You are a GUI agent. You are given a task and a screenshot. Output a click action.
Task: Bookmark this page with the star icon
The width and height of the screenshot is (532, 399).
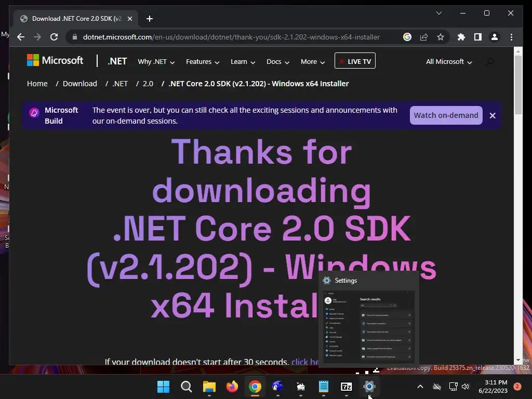click(x=441, y=37)
